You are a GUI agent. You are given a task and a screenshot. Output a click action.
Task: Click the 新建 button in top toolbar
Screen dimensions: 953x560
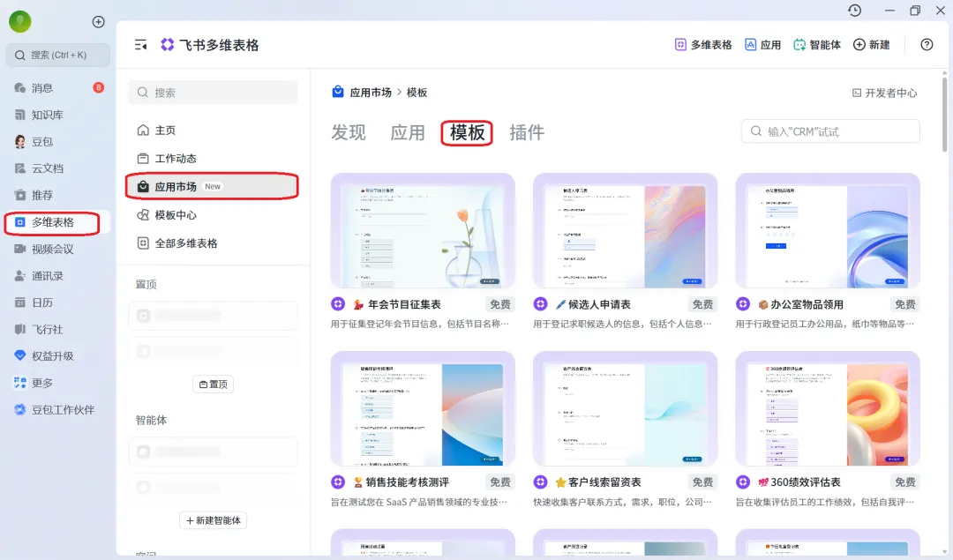[x=872, y=45]
